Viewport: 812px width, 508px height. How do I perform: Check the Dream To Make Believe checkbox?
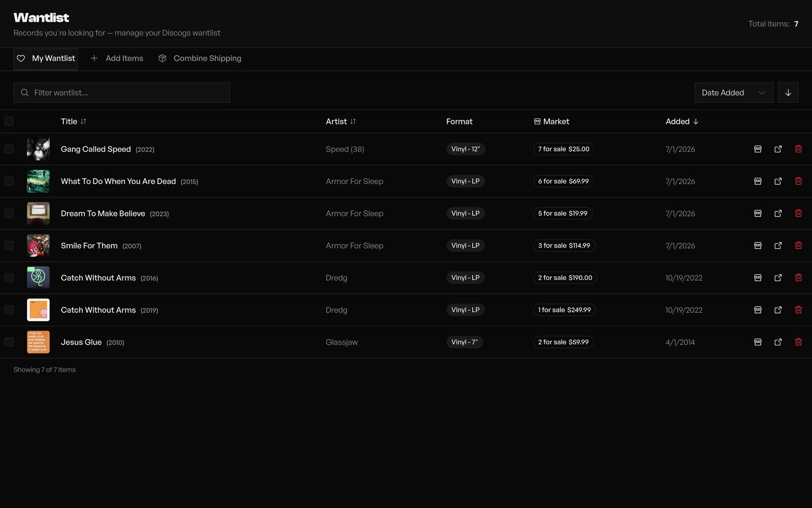9,213
